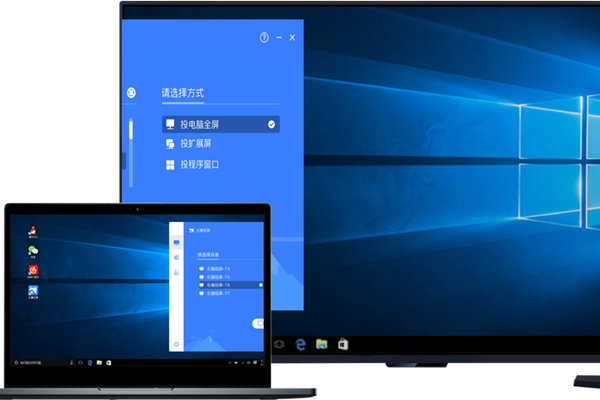This screenshot has width=600, height=400.
Task: Choose the 投程序窗口 program window option
Action: pos(205,164)
